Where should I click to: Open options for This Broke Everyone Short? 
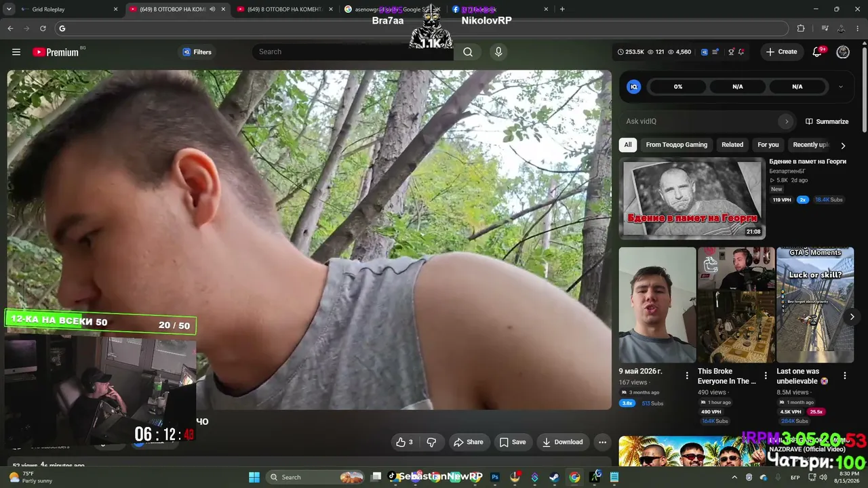click(766, 375)
